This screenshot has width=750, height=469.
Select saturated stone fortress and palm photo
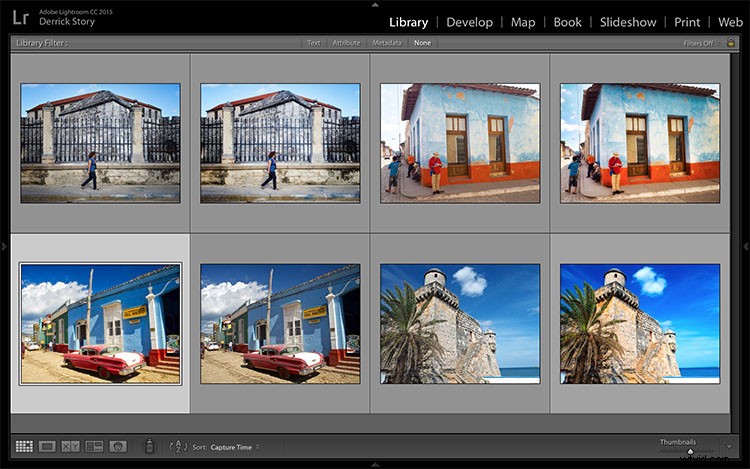(x=640, y=324)
